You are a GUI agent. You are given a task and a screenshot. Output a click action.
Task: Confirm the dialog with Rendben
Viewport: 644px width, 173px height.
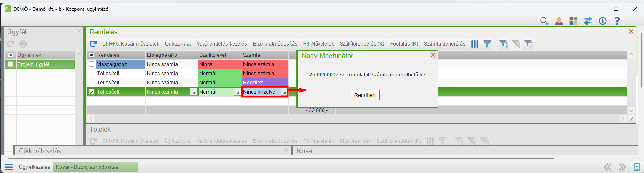coord(365,95)
